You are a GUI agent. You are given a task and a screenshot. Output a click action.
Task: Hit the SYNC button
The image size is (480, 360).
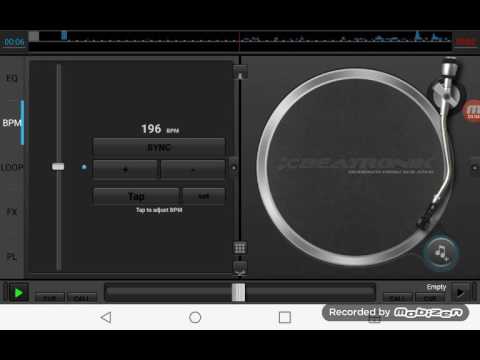click(x=159, y=147)
